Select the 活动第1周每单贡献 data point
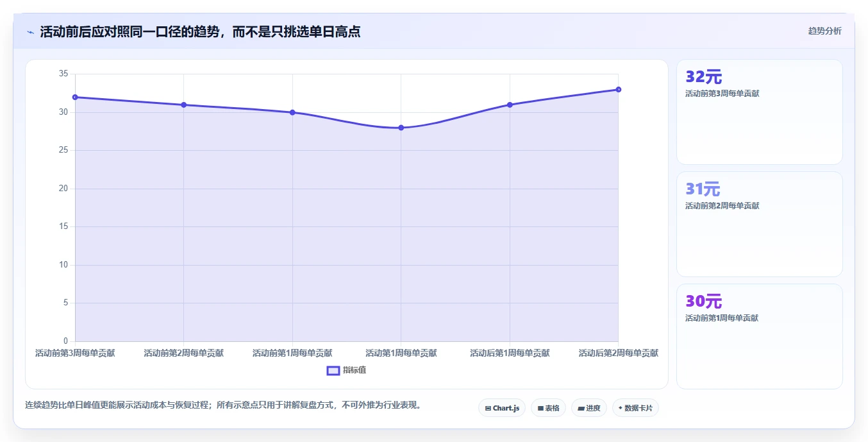The height and width of the screenshot is (442, 868). tap(401, 128)
